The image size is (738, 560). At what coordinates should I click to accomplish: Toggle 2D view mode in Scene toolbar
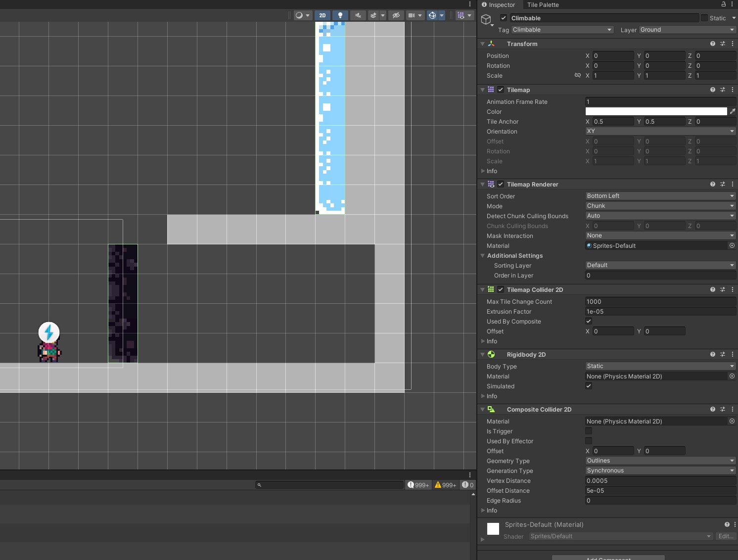322,15
